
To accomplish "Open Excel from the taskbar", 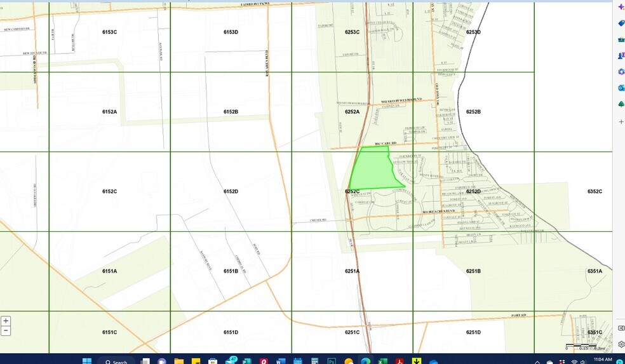I will pyautogui.click(x=382, y=361).
